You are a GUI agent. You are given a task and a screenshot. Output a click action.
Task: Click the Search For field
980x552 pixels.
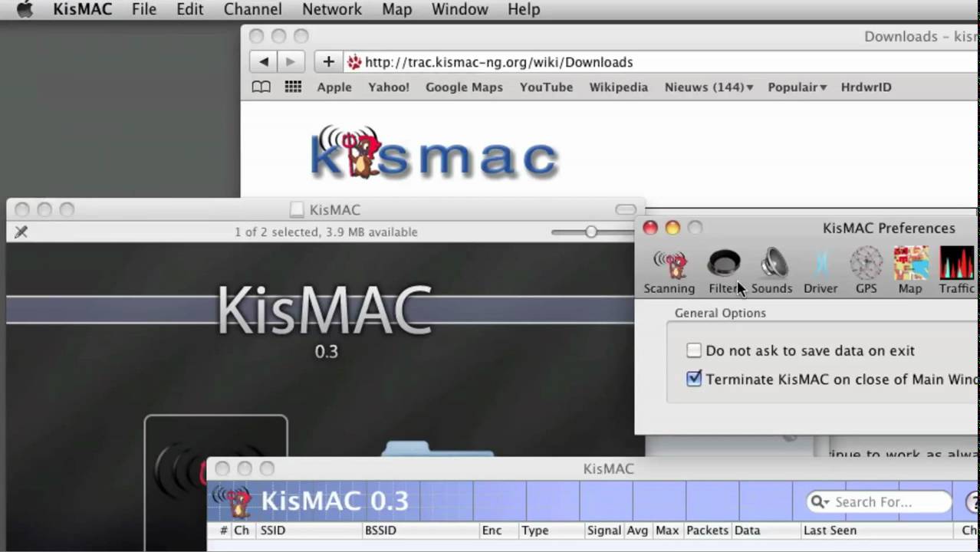point(879,502)
